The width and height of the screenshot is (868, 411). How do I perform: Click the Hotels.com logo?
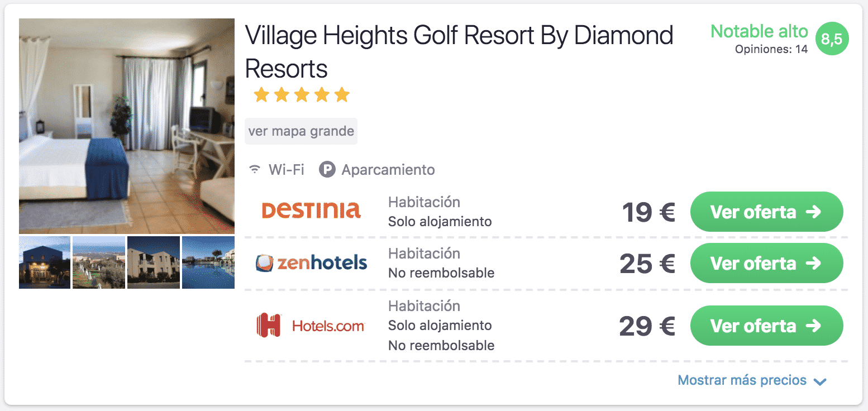pyautogui.click(x=311, y=326)
